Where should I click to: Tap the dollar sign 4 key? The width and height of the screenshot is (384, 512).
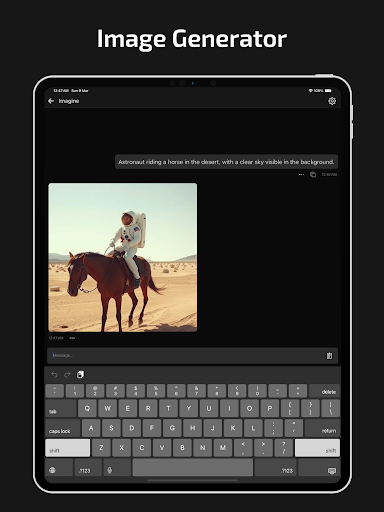click(x=136, y=391)
